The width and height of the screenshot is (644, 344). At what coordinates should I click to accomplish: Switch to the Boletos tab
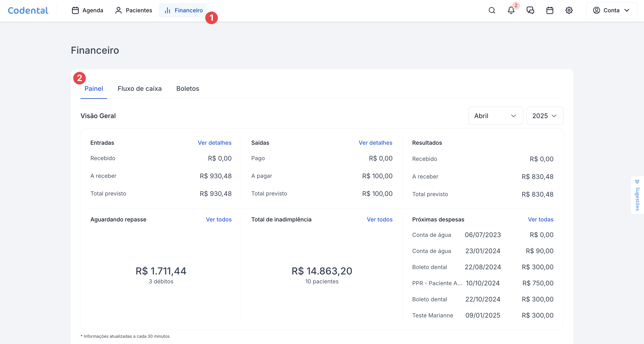[x=188, y=89]
